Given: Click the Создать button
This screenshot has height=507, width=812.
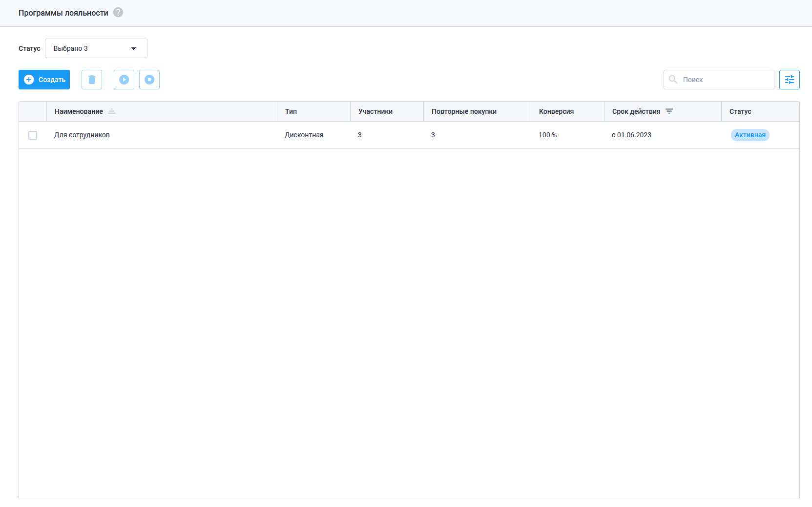Looking at the screenshot, I should tap(44, 80).
